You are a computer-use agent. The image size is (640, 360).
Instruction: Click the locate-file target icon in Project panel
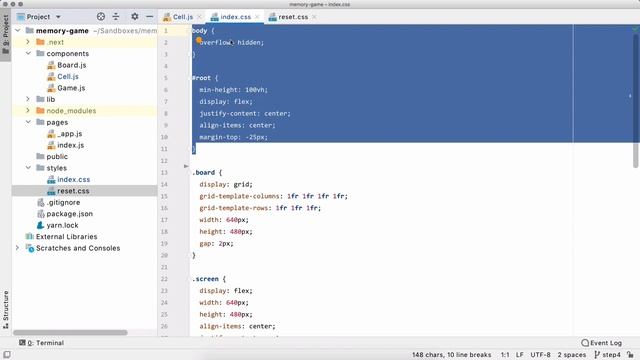coord(101,17)
